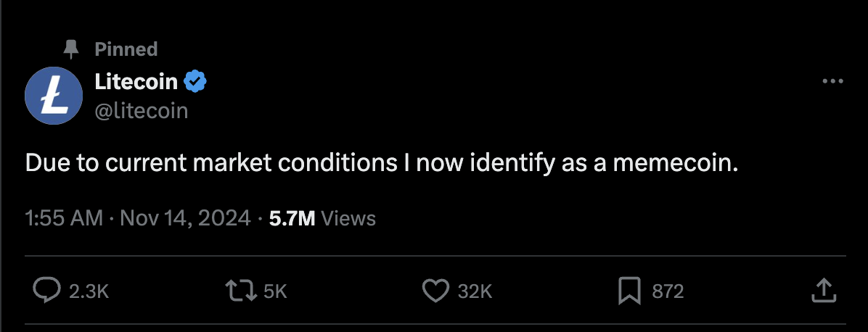Click the Pinned label
The height and width of the screenshot is (332, 868).
tap(126, 49)
